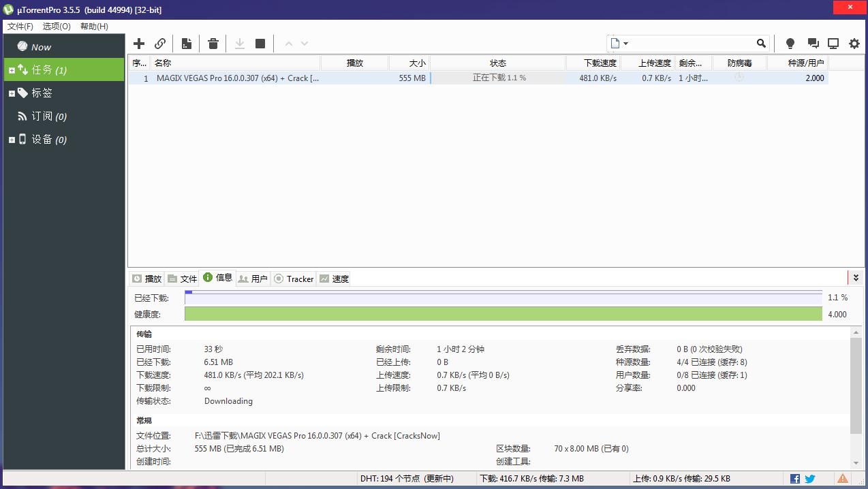Open the Add Torrent from URL icon
The width and height of the screenshot is (868, 489).
(160, 43)
